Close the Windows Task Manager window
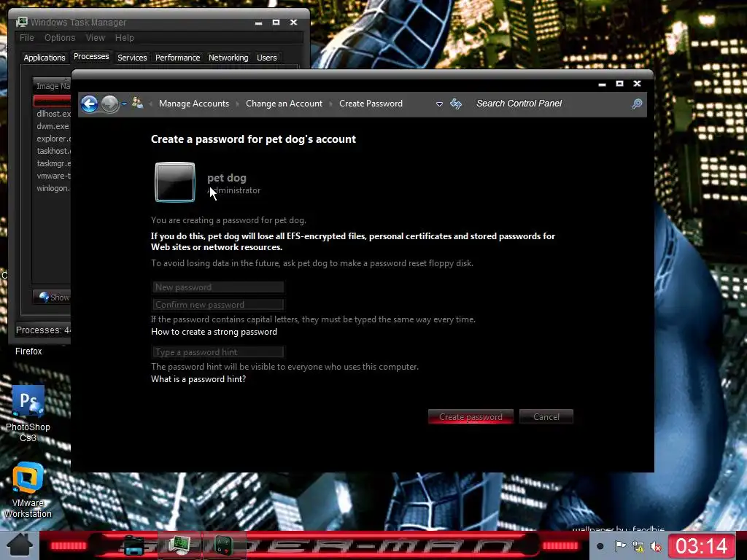The image size is (747, 560). [x=293, y=22]
